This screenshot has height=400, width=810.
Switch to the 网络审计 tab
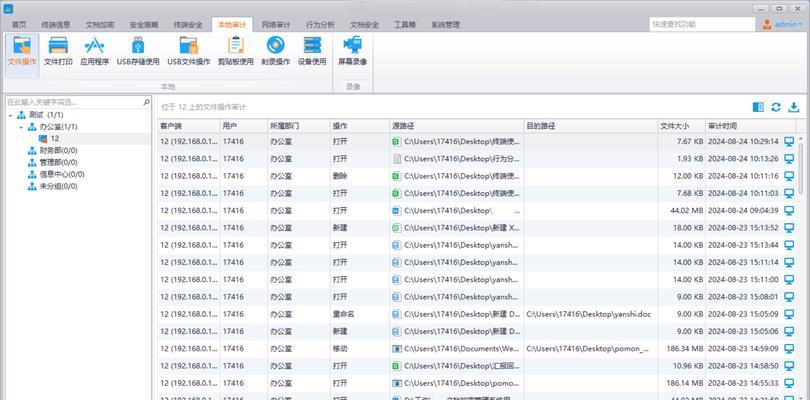(x=276, y=25)
